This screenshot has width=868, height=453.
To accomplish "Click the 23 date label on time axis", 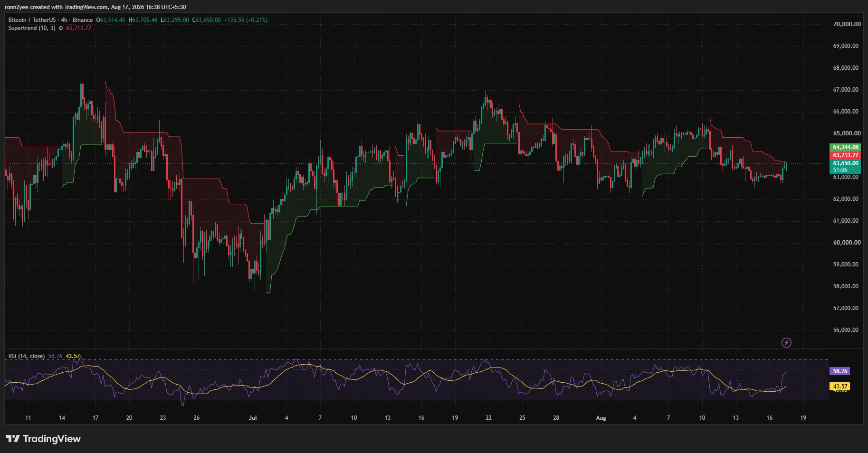I will click(x=163, y=418).
